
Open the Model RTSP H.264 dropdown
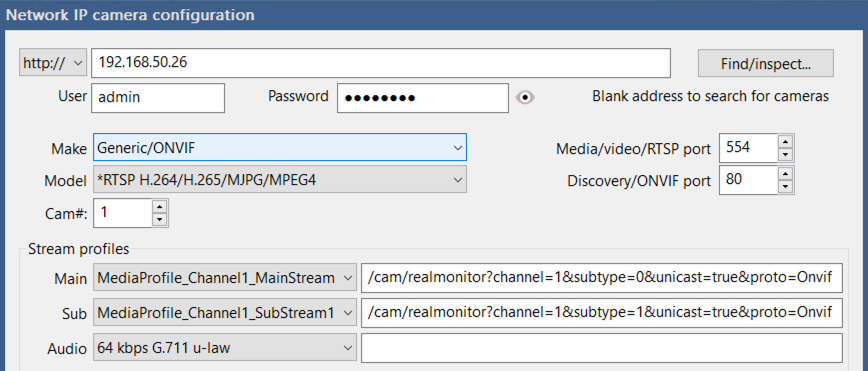point(280,179)
